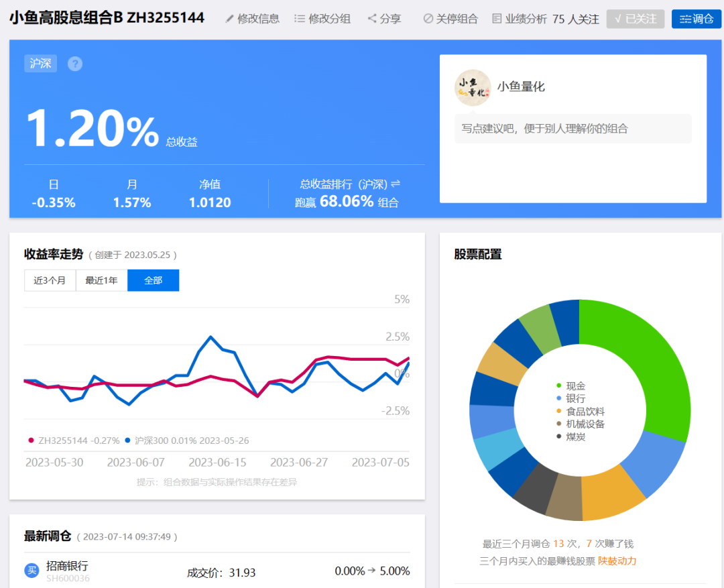Select the 全部 chart range tab
Screen dimensions: 724x588
[154, 280]
